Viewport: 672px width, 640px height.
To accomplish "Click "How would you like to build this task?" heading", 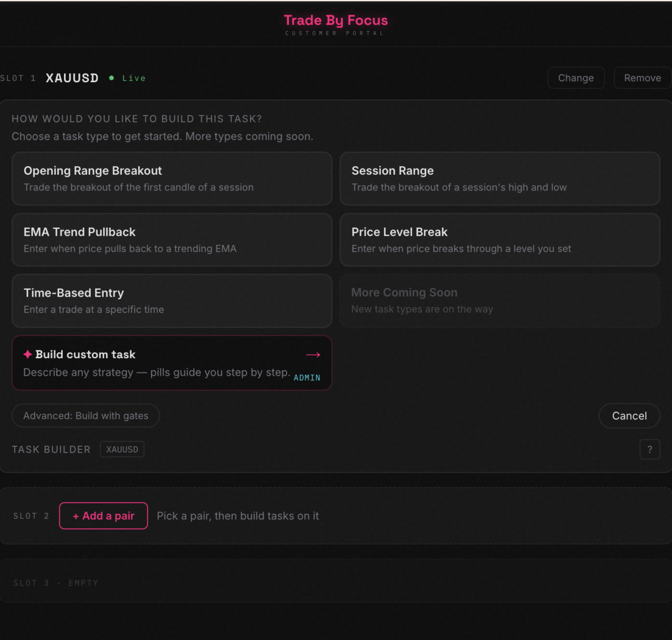I will click(137, 119).
